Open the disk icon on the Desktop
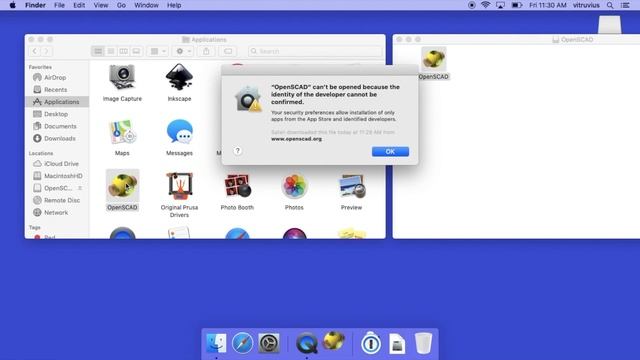 [609, 24]
